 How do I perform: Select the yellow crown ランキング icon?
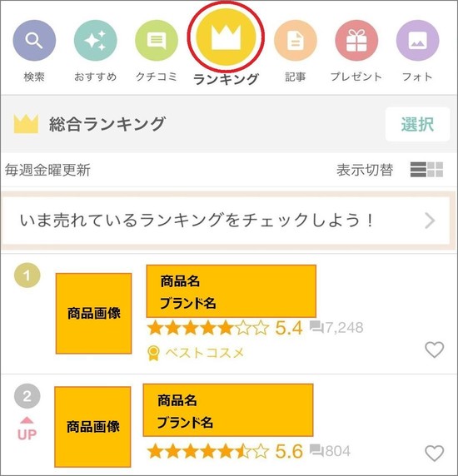click(x=226, y=37)
